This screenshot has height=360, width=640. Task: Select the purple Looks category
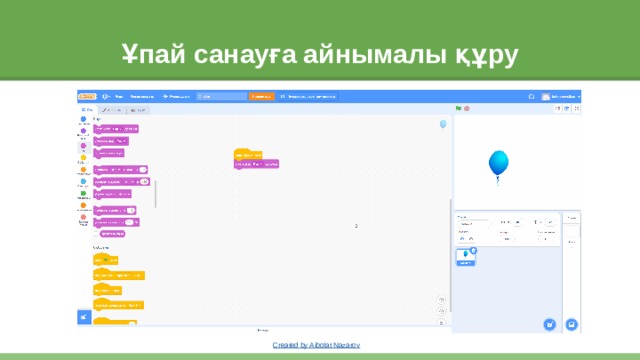83,134
